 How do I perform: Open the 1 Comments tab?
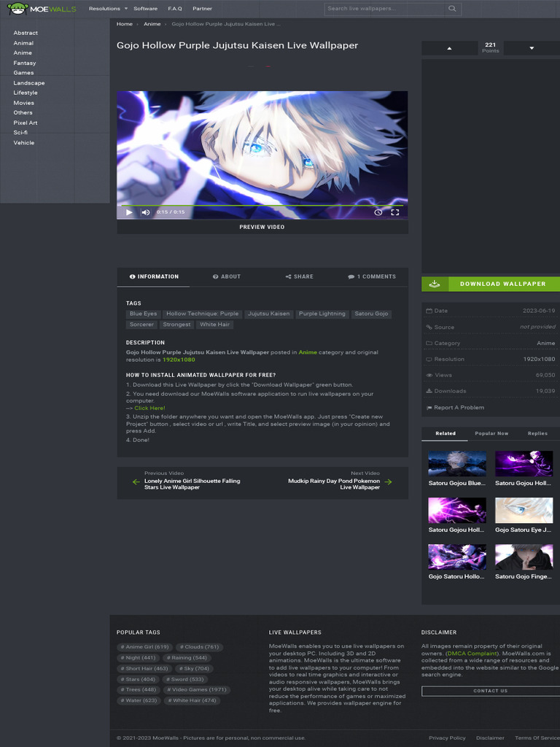pyautogui.click(x=372, y=276)
